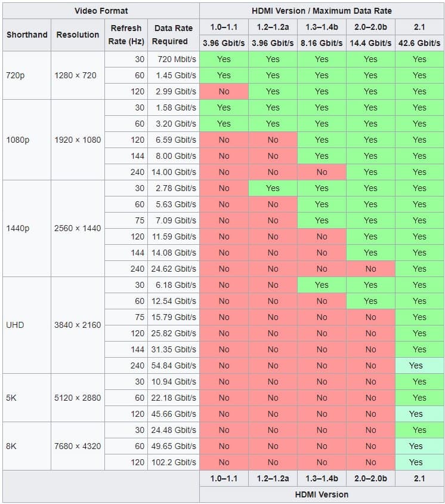
Task: Click the 7.09 Gbit/s data rate cell
Action: click(x=174, y=220)
